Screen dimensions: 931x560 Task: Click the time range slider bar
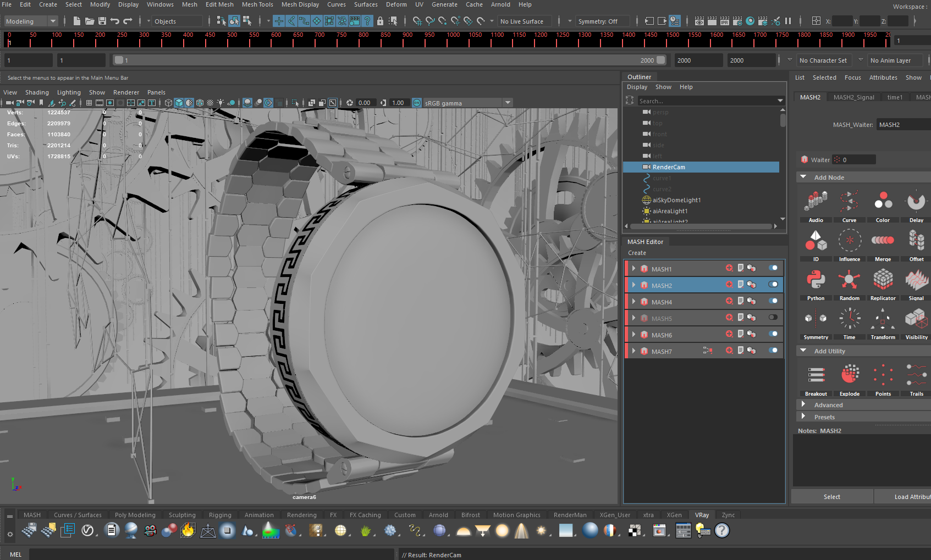point(389,60)
